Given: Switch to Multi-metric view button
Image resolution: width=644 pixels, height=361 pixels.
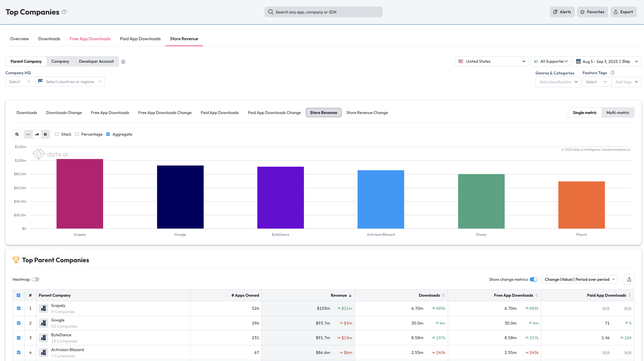Looking at the screenshot, I should click(617, 113).
